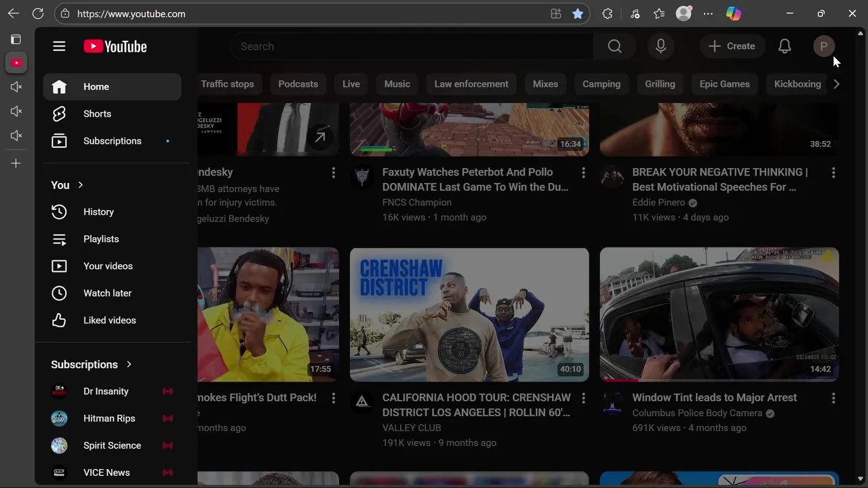Image resolution: width=868 pixels, height=488 pixels.
Task: Open the split screen icon in address bar
Action: point(556,14)
